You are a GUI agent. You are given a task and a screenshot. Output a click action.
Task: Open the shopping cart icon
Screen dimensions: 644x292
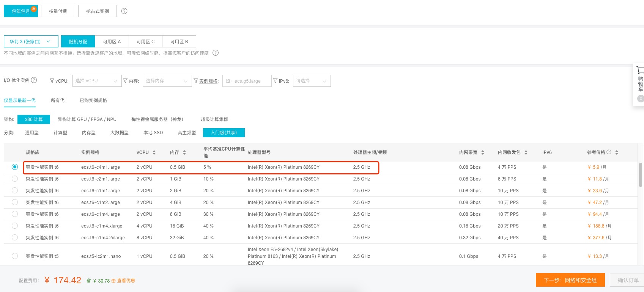point(641,70)
